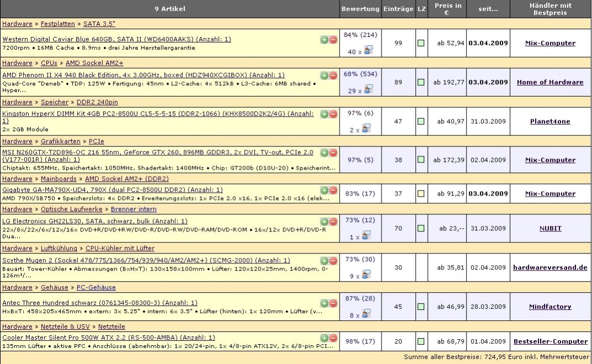Screen dimensions: 592x364
Task: Open Antec Three Hundred schwarz product link
Action: (x=99, y=303)
